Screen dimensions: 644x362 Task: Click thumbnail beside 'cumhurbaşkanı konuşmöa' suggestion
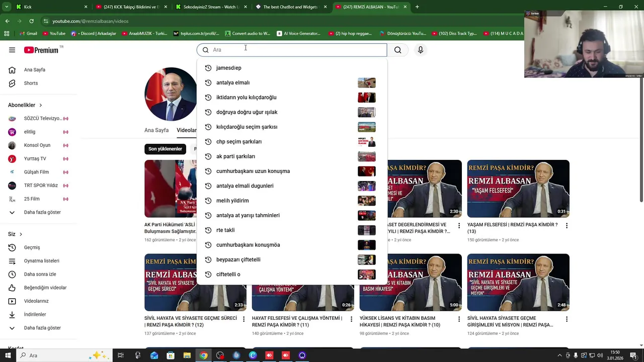pyautogui.click(x=366, y=245)
